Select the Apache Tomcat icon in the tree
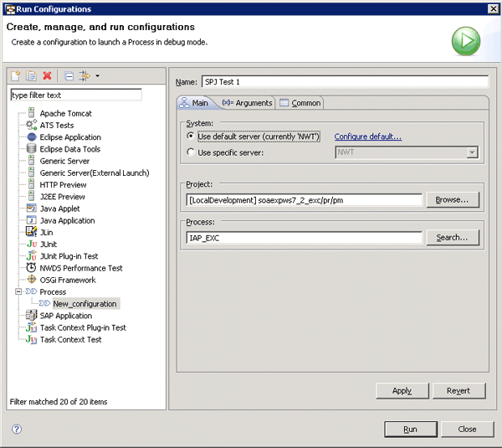502x448 pixels. point(32,113)
